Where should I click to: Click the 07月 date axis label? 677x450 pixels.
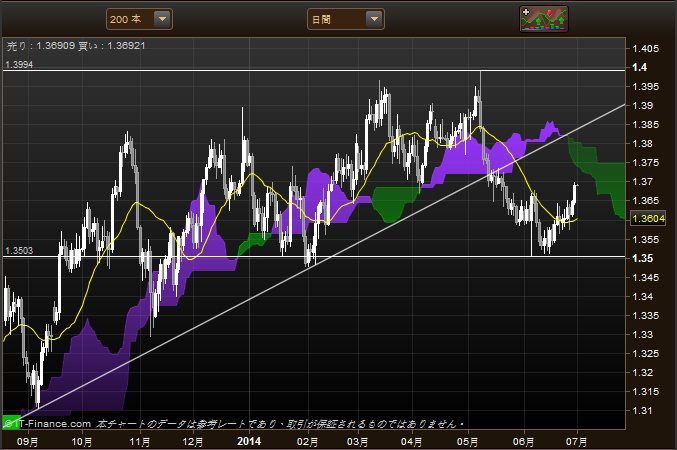pos(576,442)
